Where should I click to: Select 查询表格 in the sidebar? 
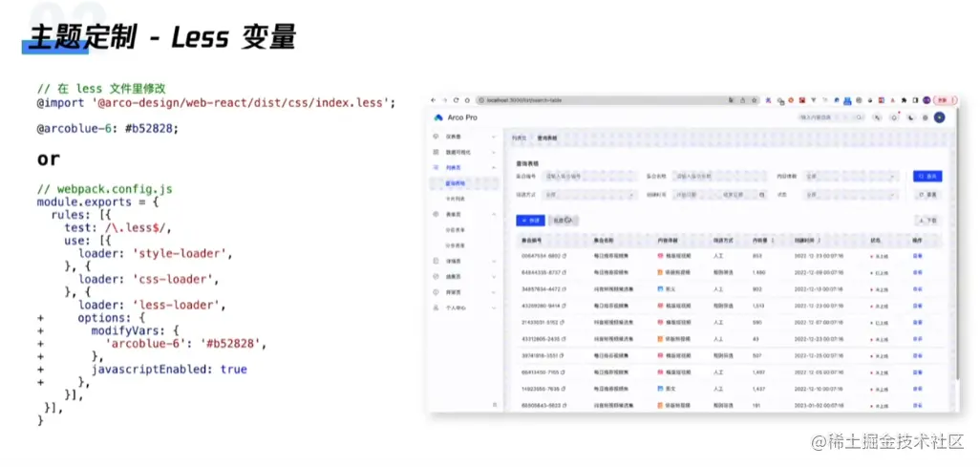(464, 183)
